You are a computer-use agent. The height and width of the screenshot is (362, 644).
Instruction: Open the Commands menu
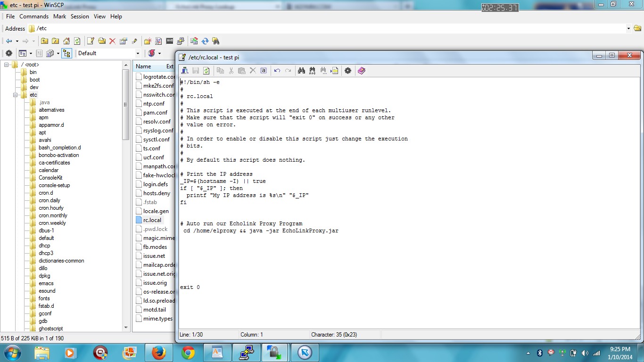pos(34,16)
